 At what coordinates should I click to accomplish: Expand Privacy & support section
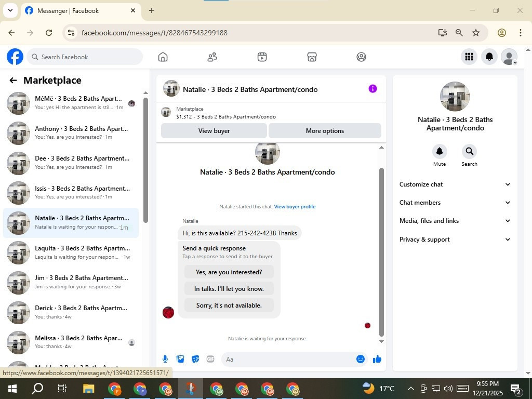click(x=455, y=240)
